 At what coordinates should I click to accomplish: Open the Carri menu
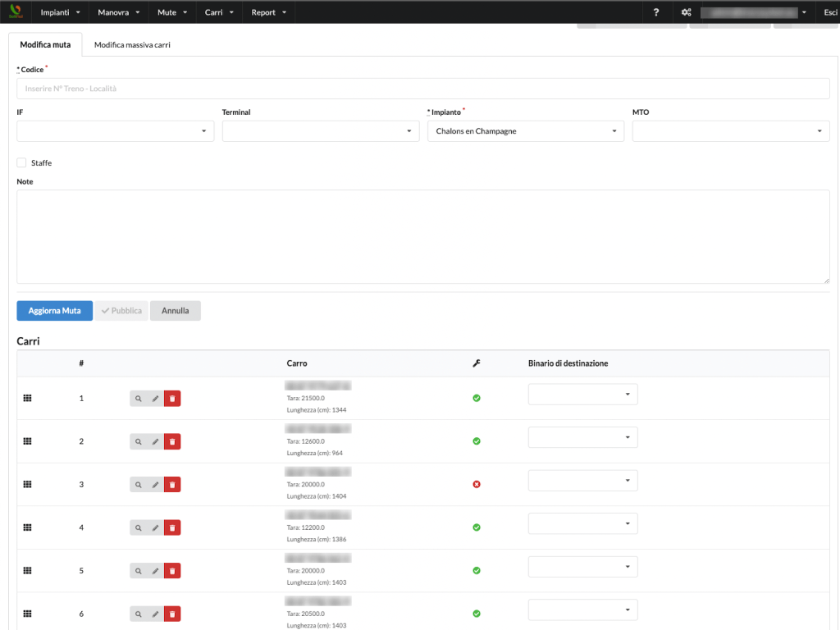tap(219, 12)
